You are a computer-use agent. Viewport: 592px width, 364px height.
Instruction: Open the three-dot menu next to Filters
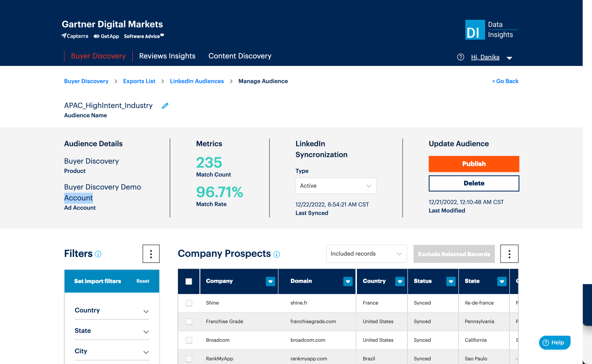[x=151, y=254]
